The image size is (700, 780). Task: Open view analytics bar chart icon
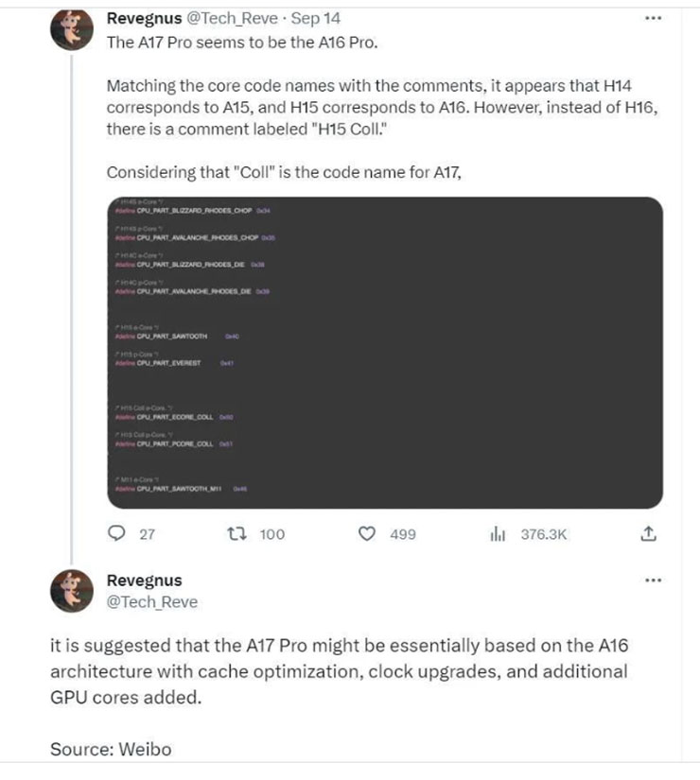coord(496,534)
